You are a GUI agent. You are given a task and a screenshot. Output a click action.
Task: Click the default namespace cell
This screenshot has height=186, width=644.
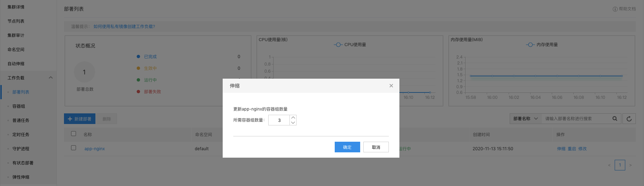pos(201,149)
